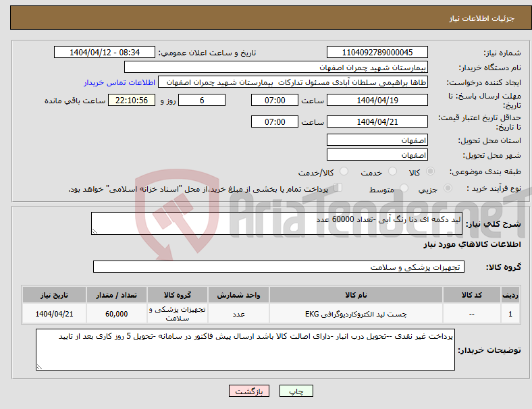Click the نام کالا column header

pyautogui.click(x=356, y=295)
